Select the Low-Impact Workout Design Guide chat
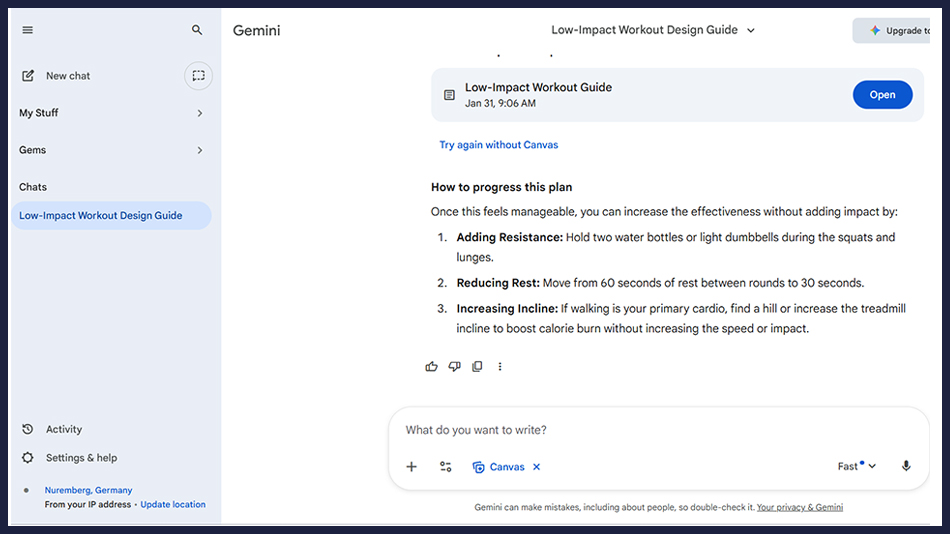950x534 pixels. click(x=111, y=216)
